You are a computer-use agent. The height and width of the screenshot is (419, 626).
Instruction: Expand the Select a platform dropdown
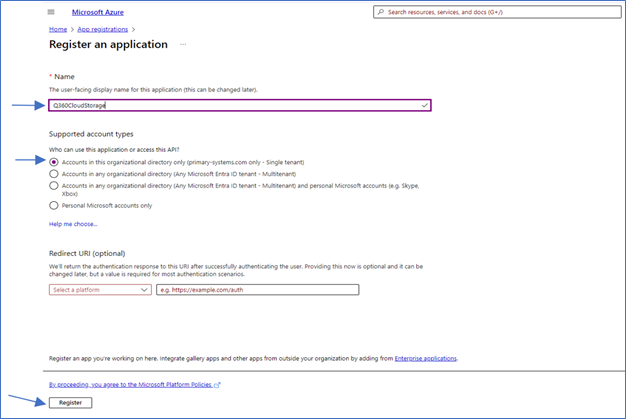[100, 290]
